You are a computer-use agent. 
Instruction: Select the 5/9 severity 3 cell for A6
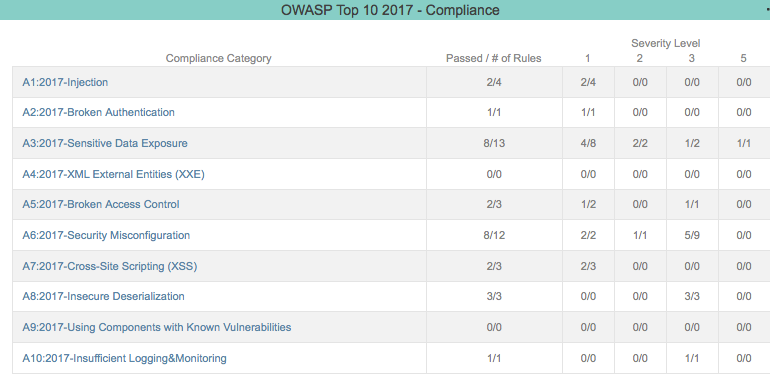click(x=691, y=235)
